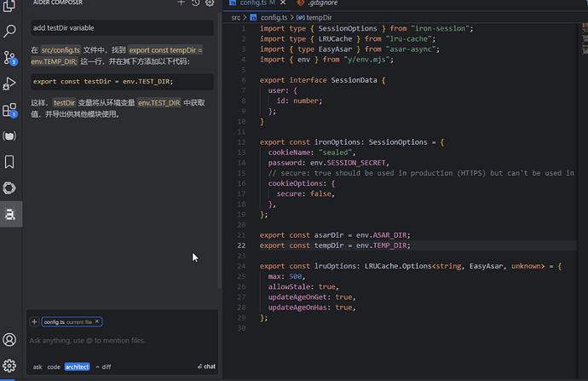The height and width of the screenshot is (381, 588).
Task: Remove config.ts from chat context
Action: (97, 321)
